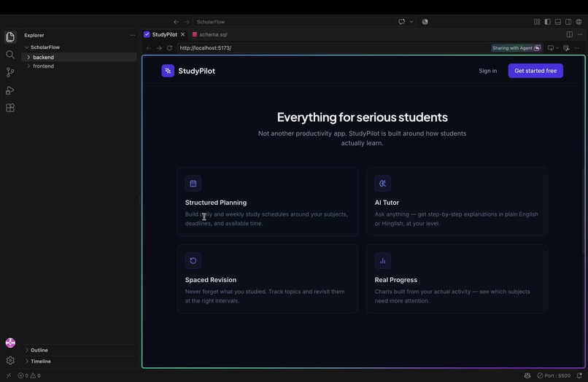Open the account avatar menu
The width and height of the screenshot is (588, 382).
(10, 343)
